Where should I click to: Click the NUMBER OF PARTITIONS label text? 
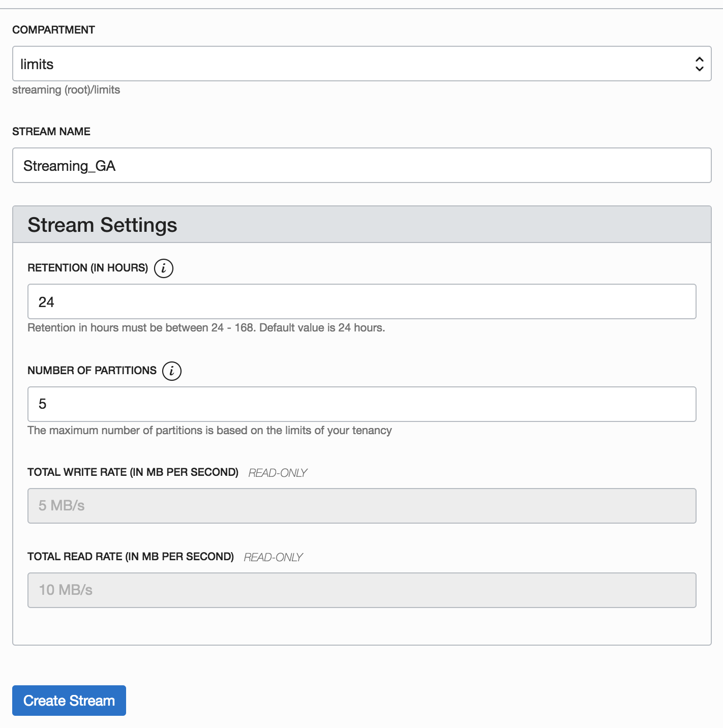(92, 371)
